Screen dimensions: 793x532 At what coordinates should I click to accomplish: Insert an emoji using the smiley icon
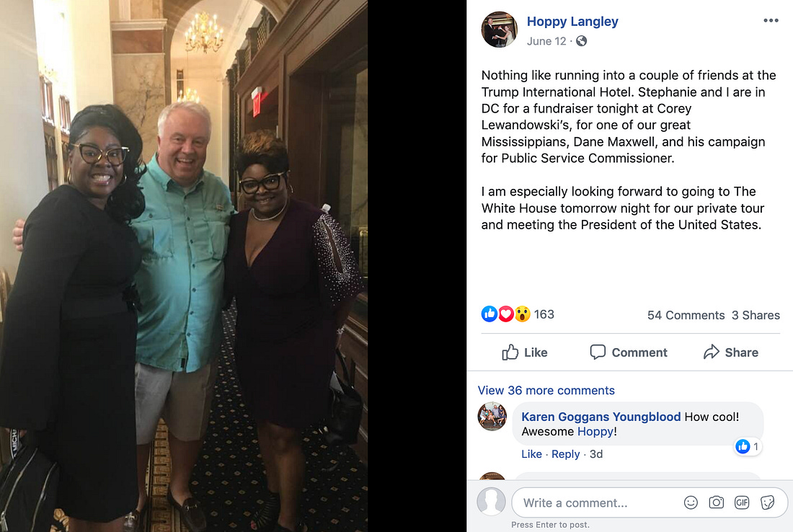click(x=691, y=502)
